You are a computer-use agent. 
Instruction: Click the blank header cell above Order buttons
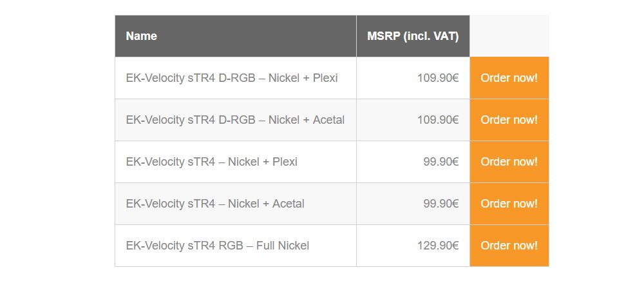pyautogui.click(x=509, y=36)
